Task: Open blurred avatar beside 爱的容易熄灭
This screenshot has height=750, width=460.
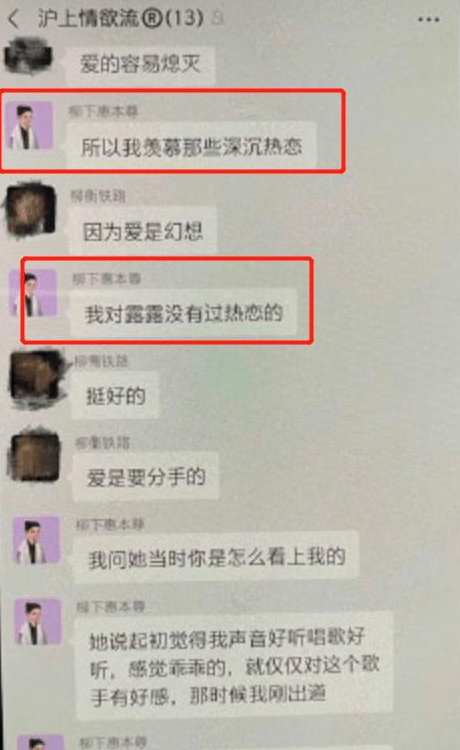Action: click(x=28, y=56)
